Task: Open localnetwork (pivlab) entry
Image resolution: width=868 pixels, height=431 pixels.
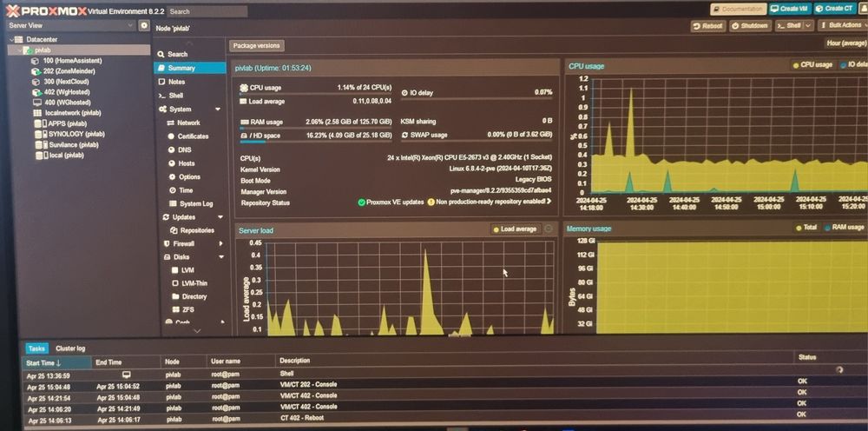Action: [73, 113]
